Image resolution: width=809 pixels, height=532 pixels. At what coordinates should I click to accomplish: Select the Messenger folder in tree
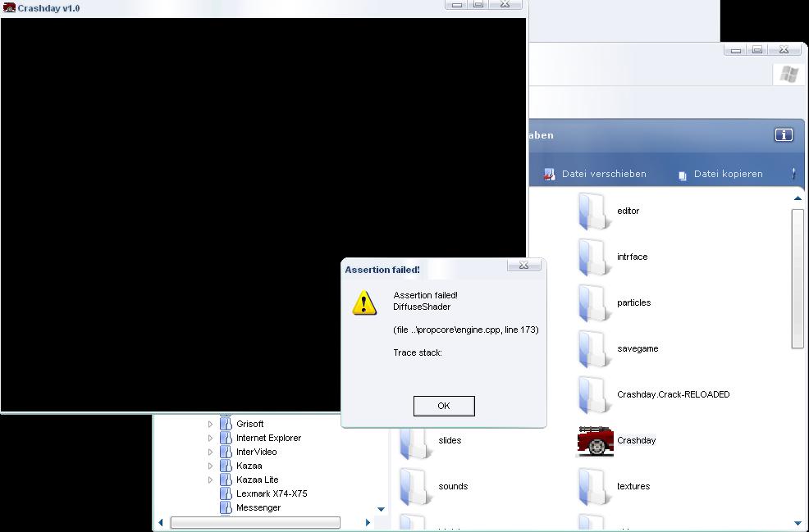(x=258, y=507)
